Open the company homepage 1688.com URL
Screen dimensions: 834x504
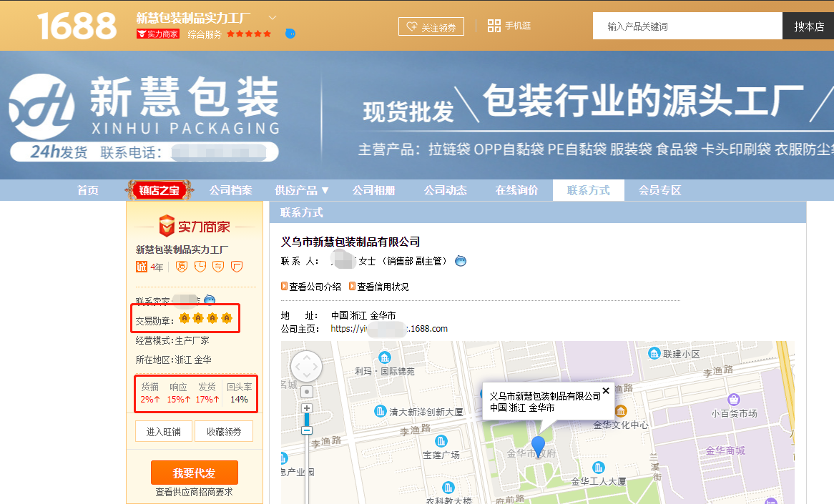coord(389,329)
